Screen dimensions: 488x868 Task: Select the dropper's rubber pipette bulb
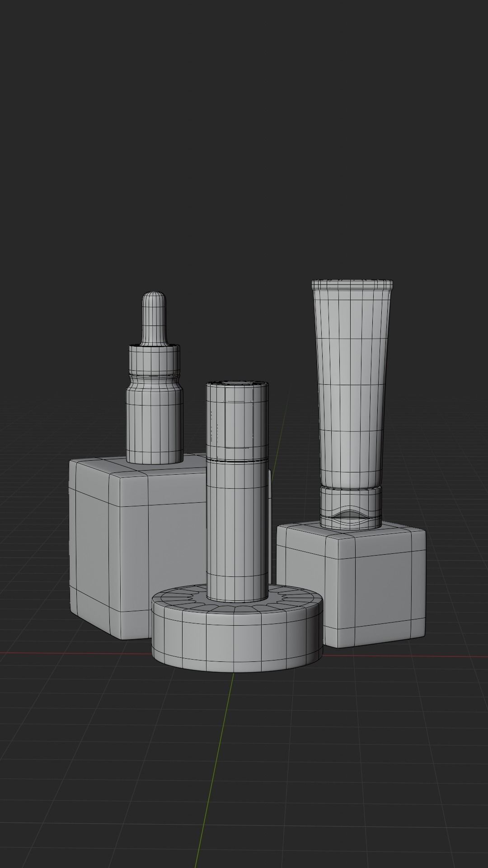coord(155,319)
